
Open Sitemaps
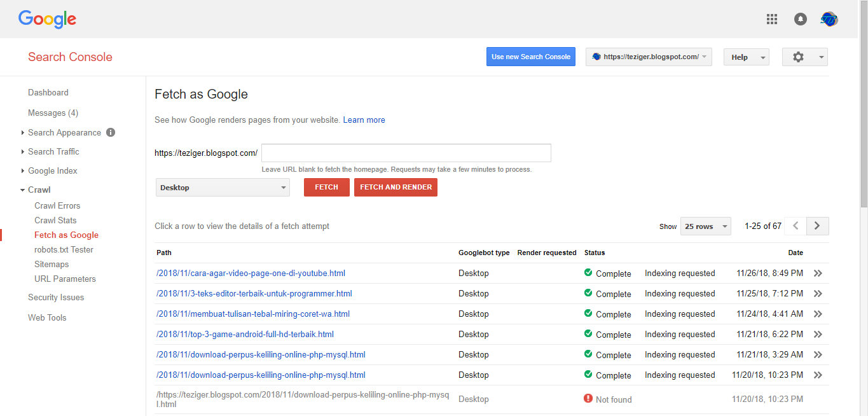(52, 265)
